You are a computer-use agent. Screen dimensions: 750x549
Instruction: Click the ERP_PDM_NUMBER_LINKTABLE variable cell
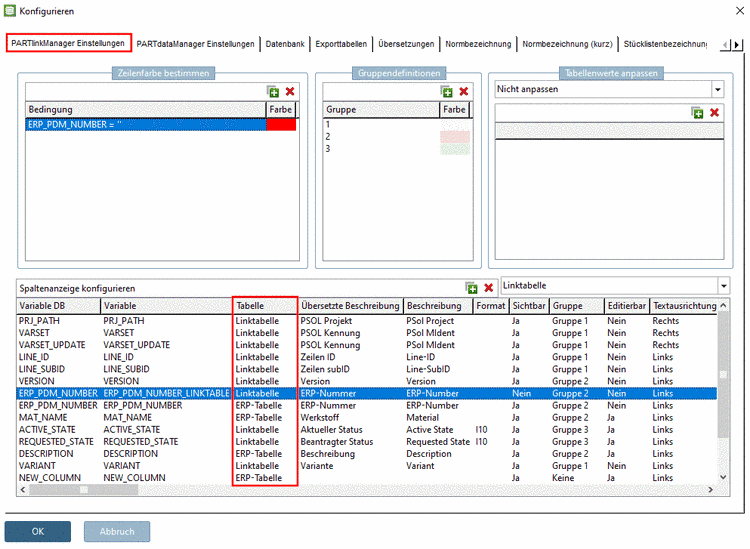[166, 393]
